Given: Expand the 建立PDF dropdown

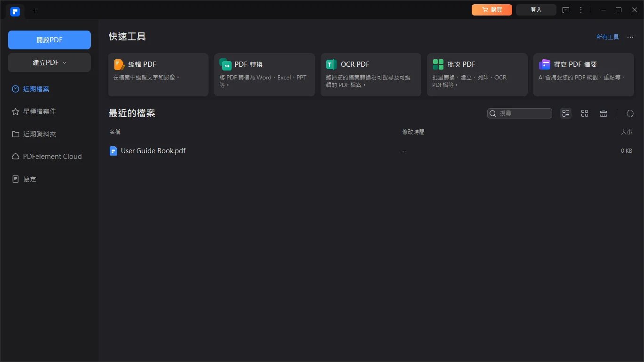Looking at the screenshot, I should pyautogui.click(x=49, y=62).
